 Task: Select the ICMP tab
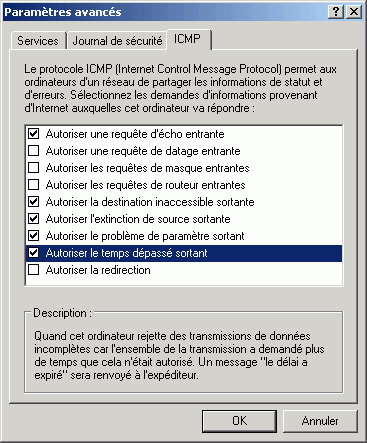click(x=188, y=39)
